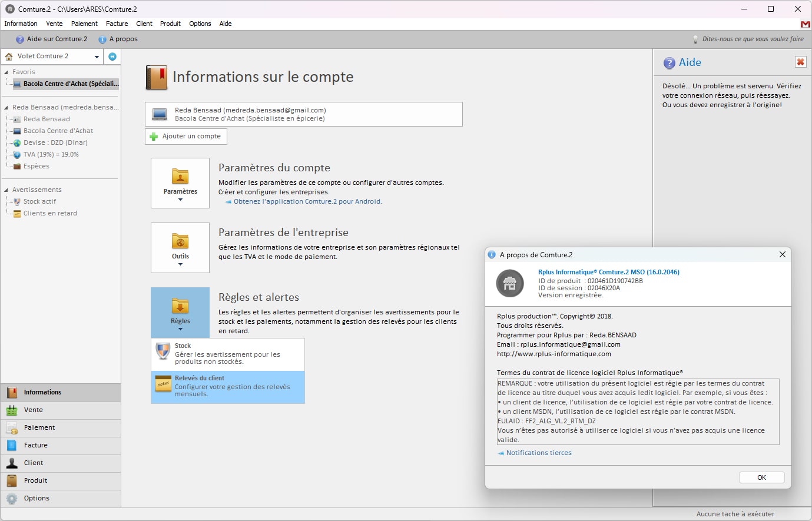
Task: Click the Produit box icon in sidebar
Action: [x=12, y=481]
